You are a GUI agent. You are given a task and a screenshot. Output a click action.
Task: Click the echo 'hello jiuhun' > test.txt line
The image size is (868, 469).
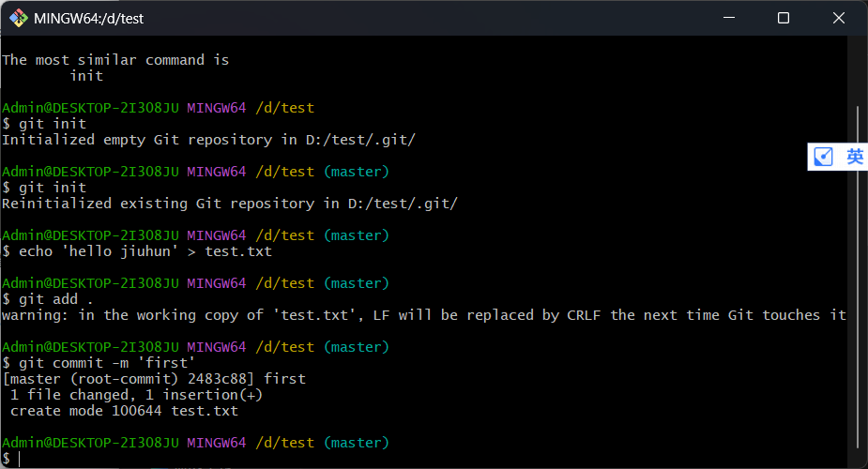(x=137, y=251)
